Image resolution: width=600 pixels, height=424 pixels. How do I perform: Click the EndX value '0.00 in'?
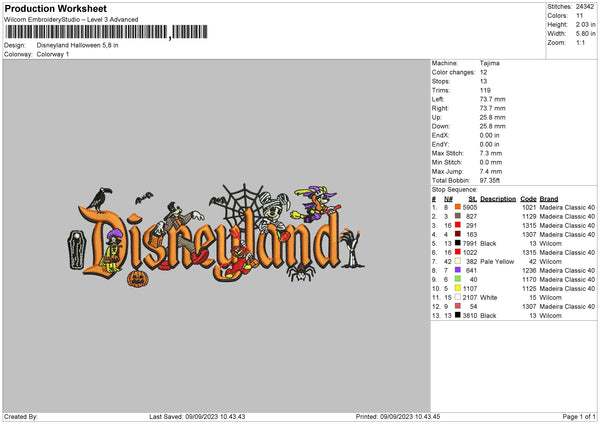489,135
